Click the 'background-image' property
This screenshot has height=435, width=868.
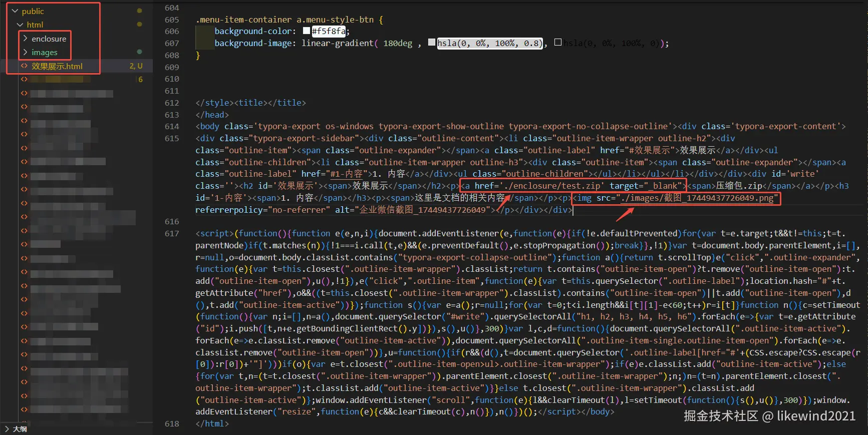(x=253, y=44)
